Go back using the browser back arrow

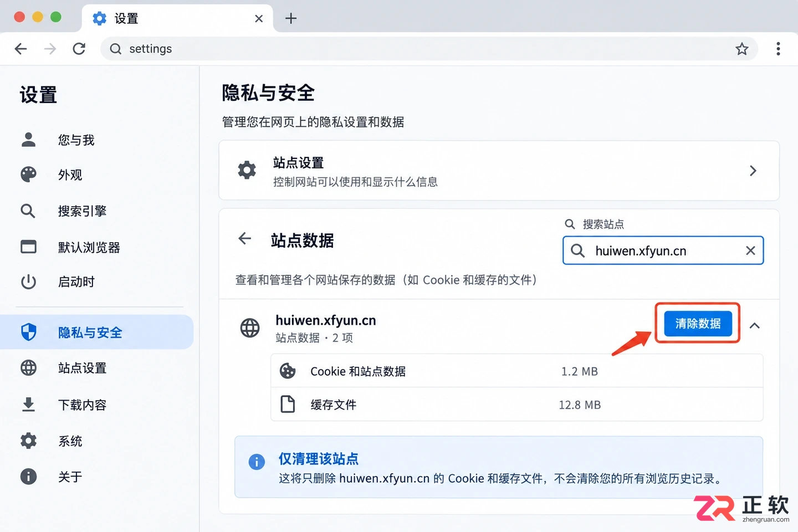(21, 49)
